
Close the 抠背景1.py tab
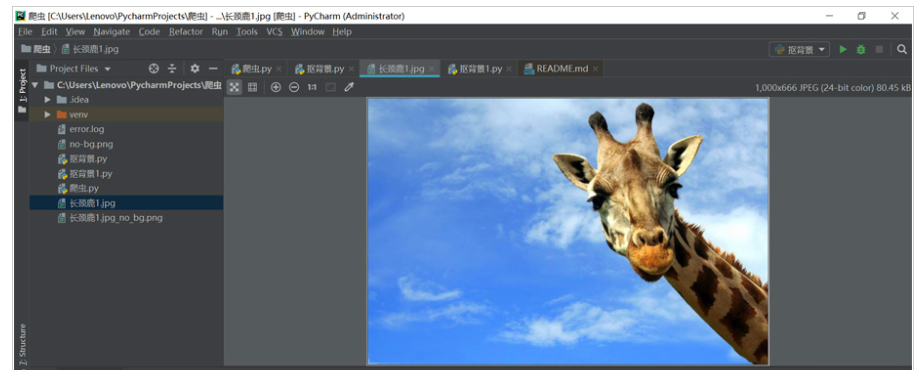(x=509, y=69)
